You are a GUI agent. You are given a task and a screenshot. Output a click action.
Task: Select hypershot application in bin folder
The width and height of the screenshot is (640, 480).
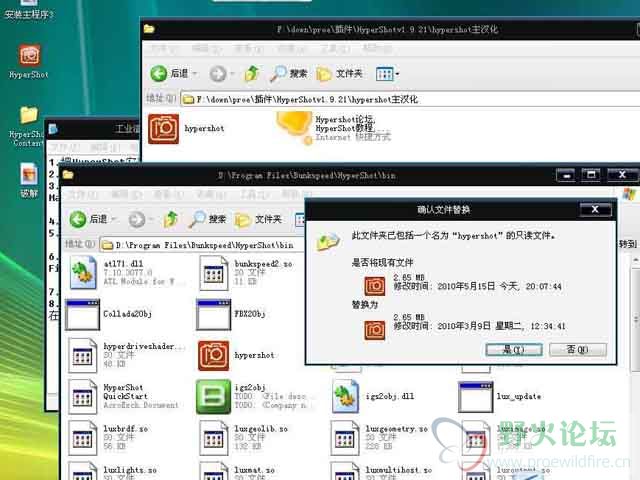(x=236, y=356)
